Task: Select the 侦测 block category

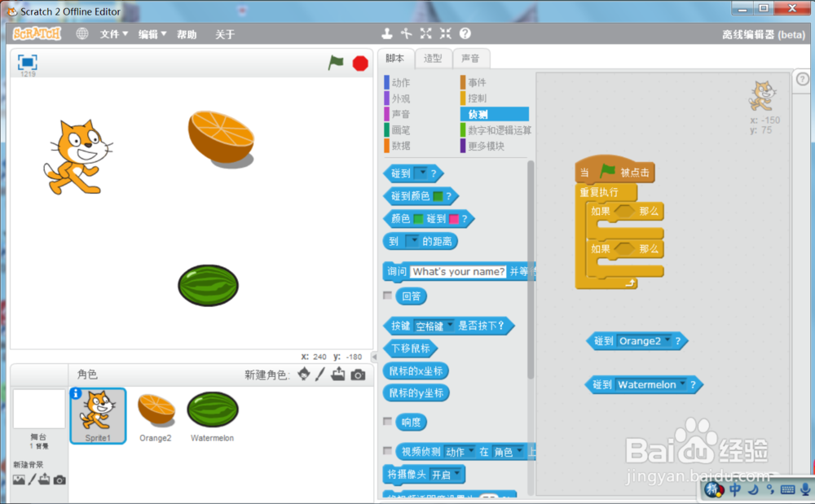Action: (x=495, y=114)
